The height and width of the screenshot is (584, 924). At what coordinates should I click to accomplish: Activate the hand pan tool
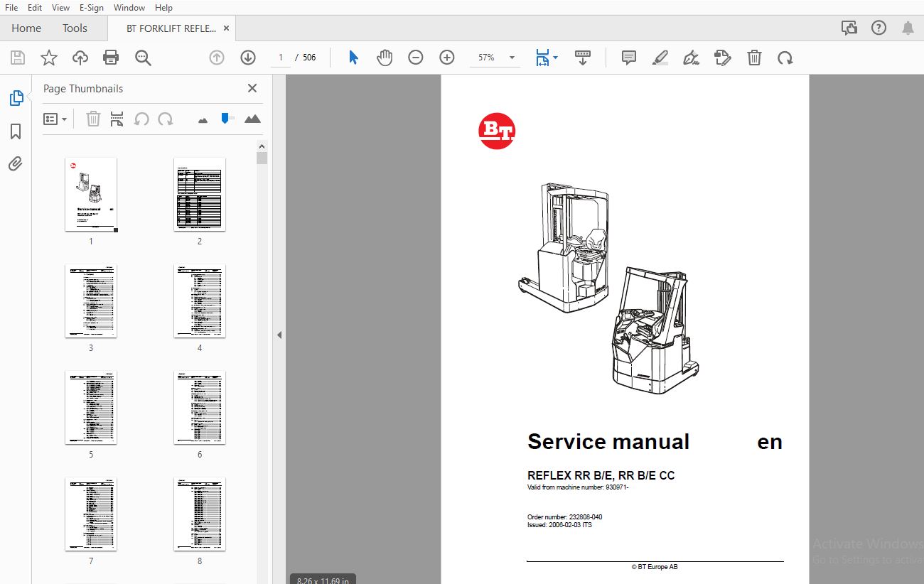pos(385,58)
